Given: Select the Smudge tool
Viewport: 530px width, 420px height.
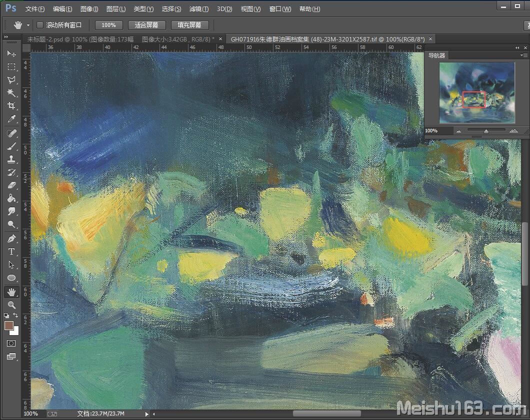Looking at the screenshot, I should click(11, 211).
